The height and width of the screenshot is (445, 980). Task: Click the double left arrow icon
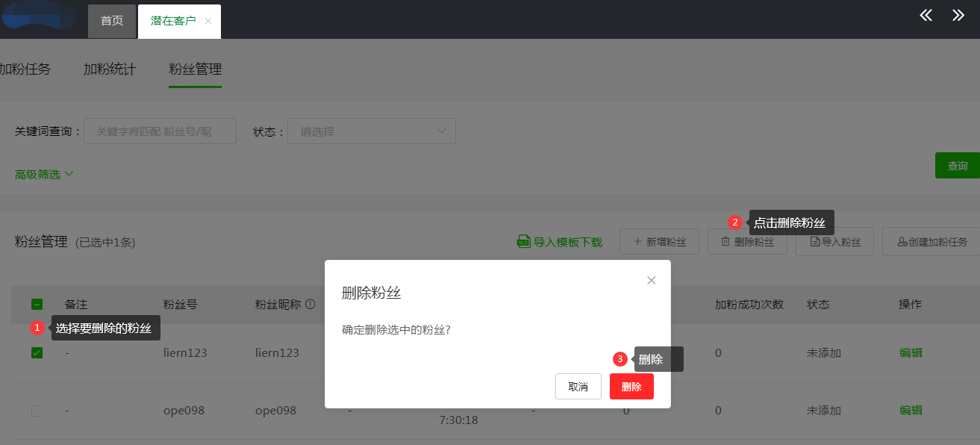tap(926, 16)
